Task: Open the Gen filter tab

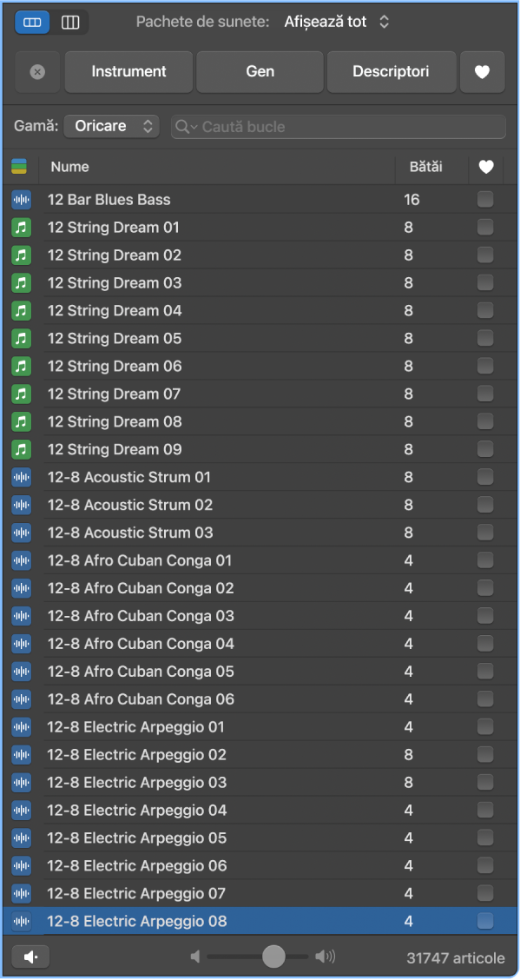Action: pos(260,72)
